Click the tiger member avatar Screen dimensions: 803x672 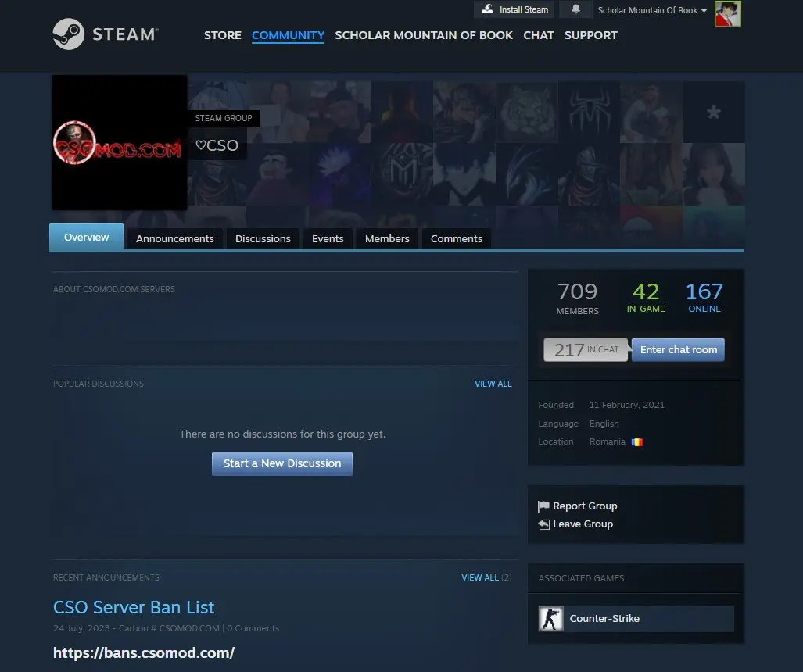pyautogui.click(x=527, y=112)
